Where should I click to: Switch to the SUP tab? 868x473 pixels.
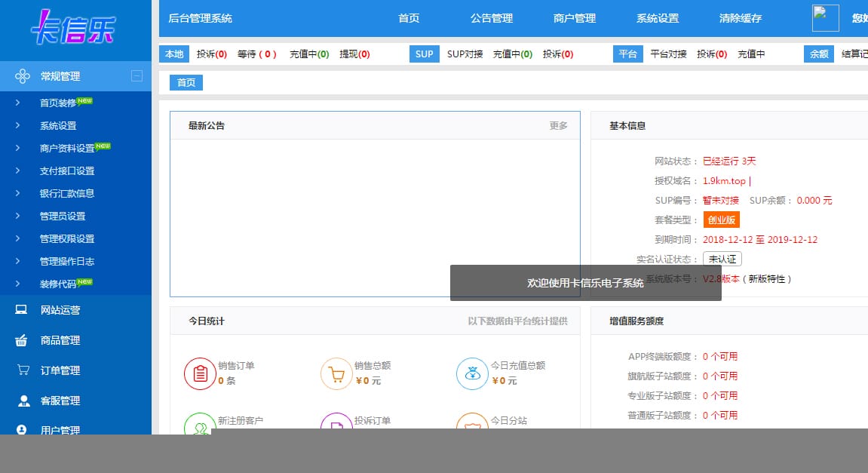[424, 54]
